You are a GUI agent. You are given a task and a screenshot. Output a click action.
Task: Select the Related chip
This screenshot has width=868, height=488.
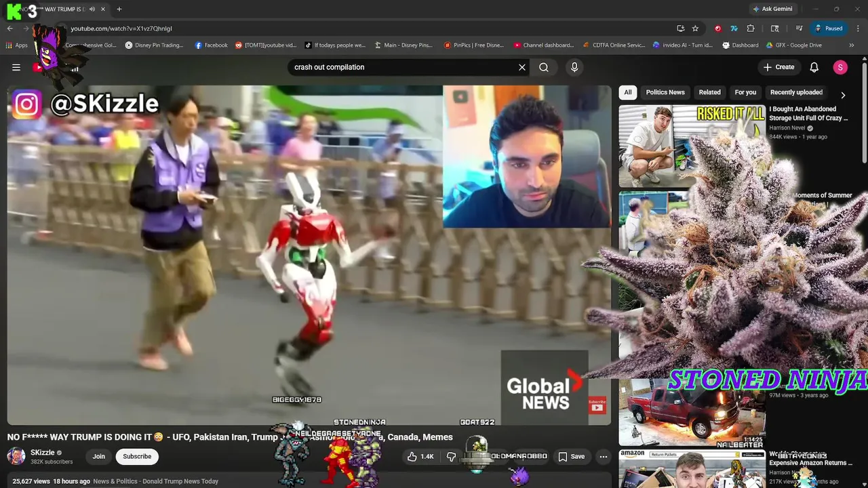click(710, 92)
